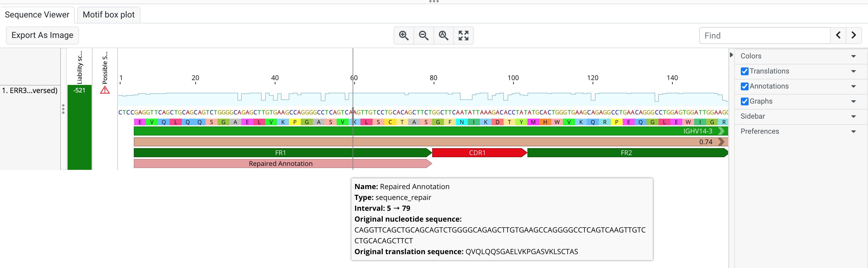Open the Motif box plot tab
The image size is (868, 268).
point(108,15)
